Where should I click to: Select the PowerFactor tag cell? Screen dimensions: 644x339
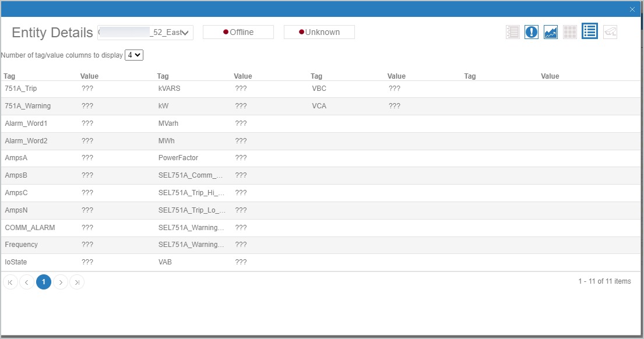[178, 158]
